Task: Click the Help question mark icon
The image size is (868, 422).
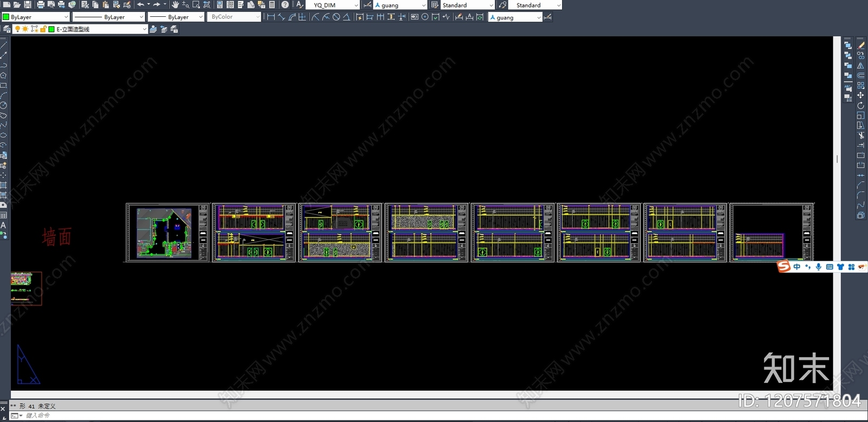Action: (x=285, y=4)
